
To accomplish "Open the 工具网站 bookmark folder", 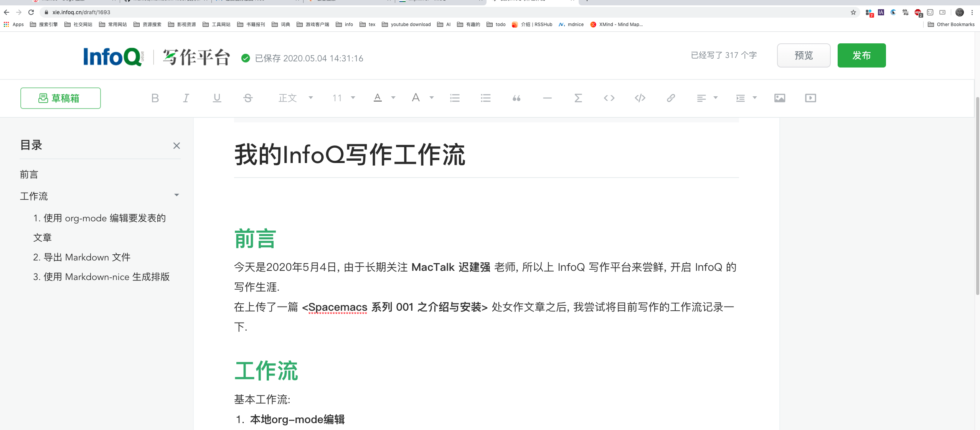I will [x=217, y=25].
